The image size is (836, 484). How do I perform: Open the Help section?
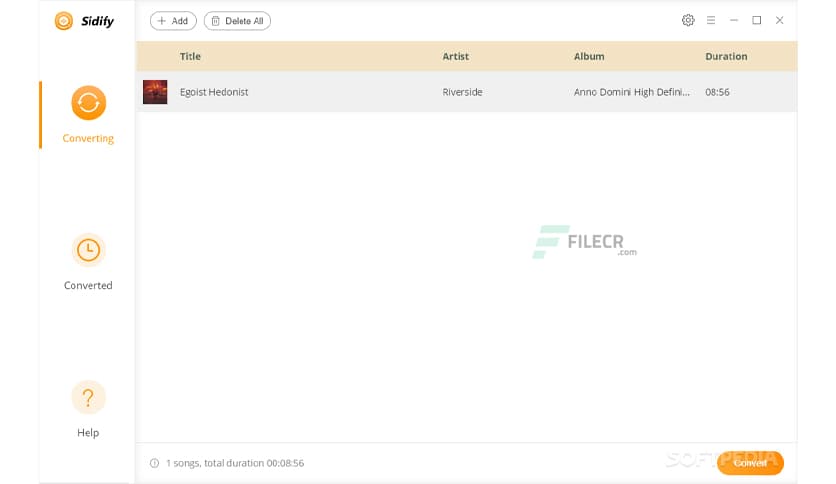click(x=88, y=409)
